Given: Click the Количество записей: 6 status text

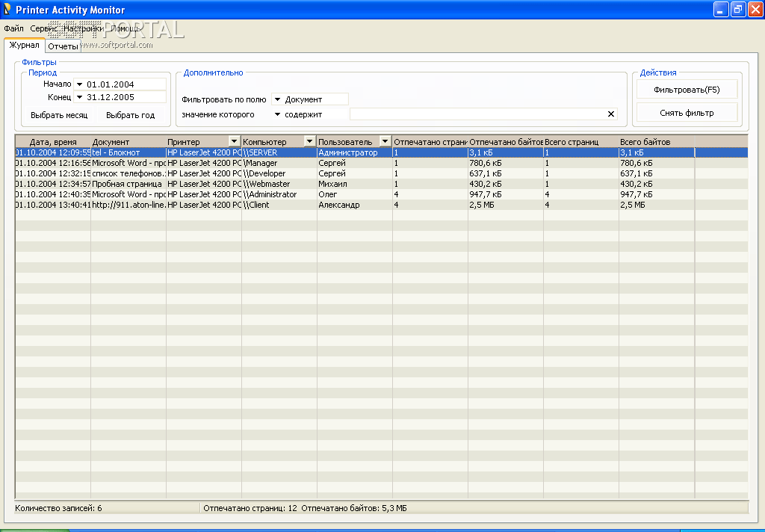Looking at the screenshot, I should coord(58,508).
